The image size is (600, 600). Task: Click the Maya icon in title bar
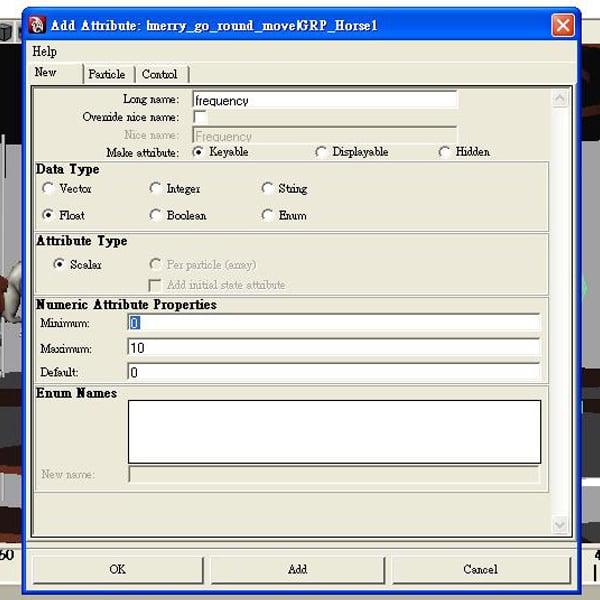pyautogui.click(x=37, y=25)
